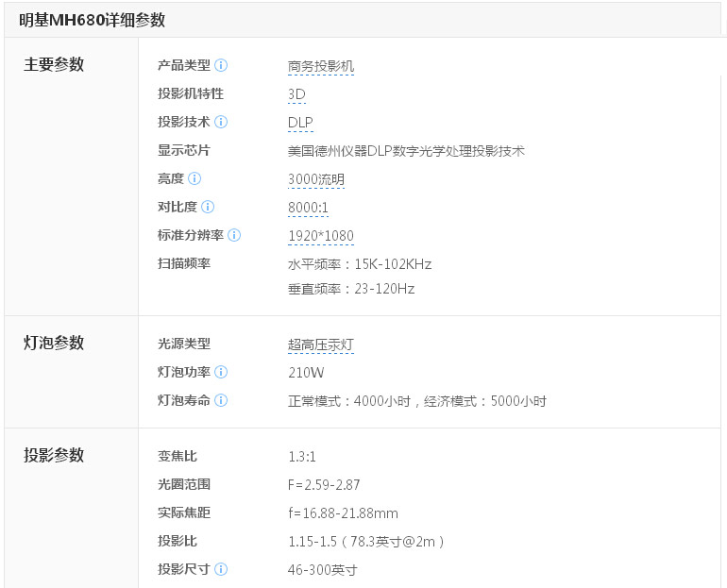Select the 光源类型 label

(184, 344)
